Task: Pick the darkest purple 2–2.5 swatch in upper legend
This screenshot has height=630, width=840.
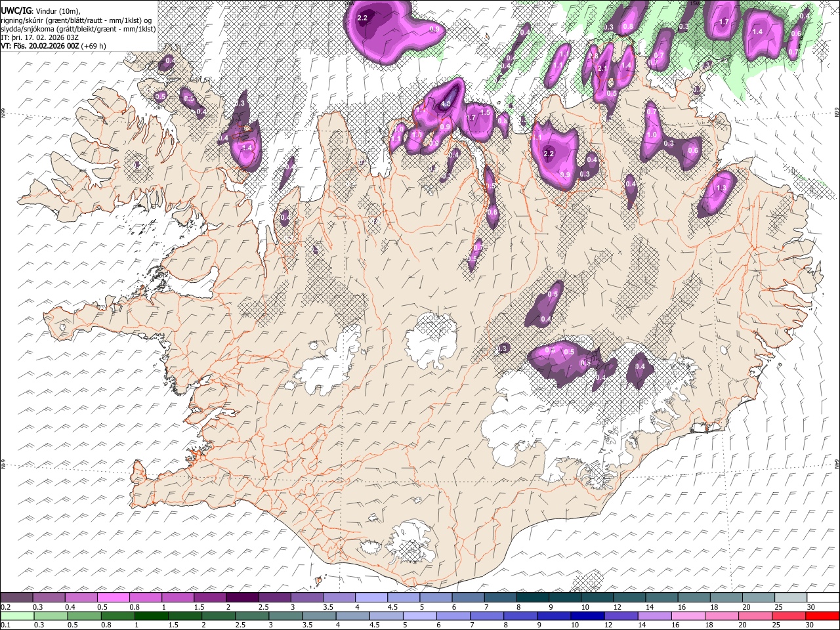Action: point(242,598)
